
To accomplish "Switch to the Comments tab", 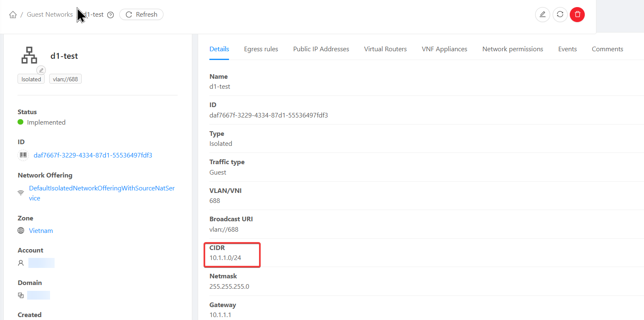I will pyautogui.click(x=607, y=49).
